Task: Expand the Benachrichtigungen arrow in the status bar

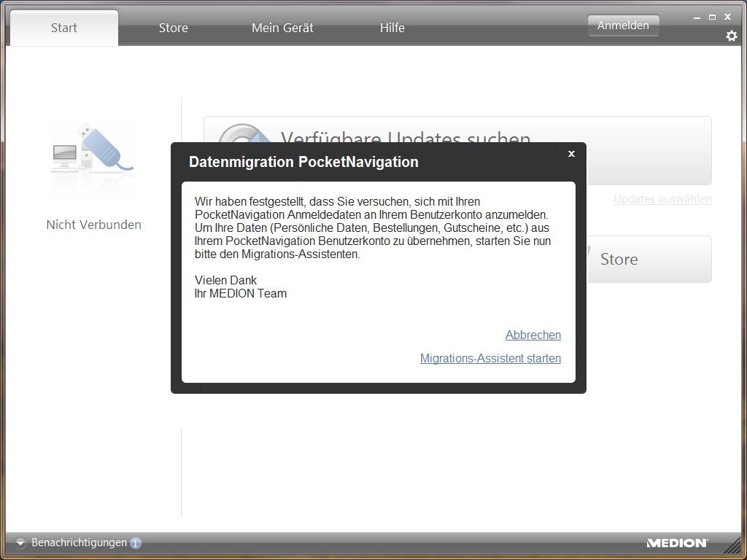Action: (x=20, y=543)
